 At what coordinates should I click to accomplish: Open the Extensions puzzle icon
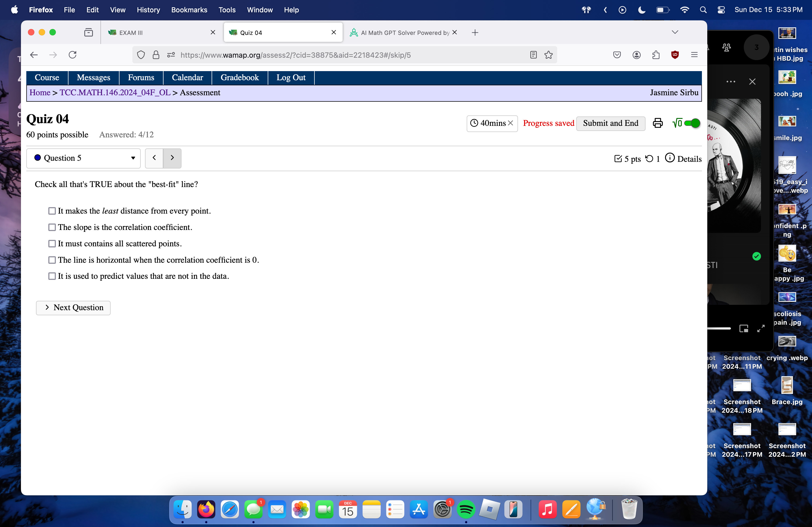coord(656,55)
